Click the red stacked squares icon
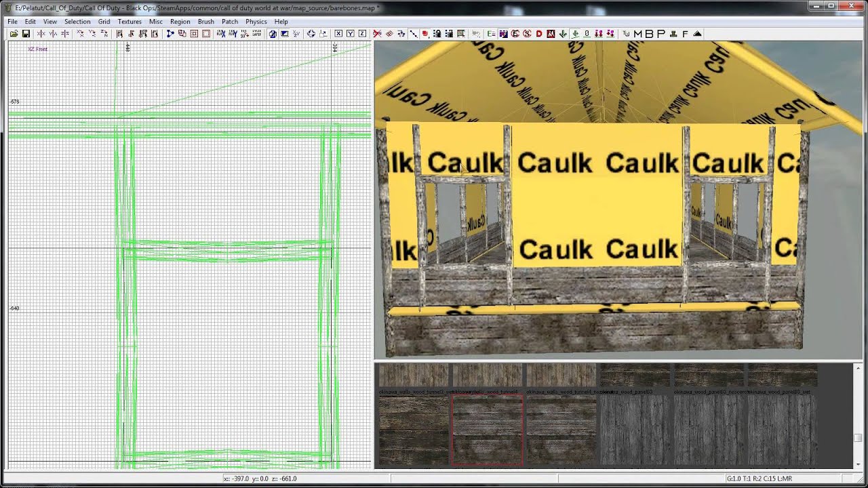 (425, 33)
